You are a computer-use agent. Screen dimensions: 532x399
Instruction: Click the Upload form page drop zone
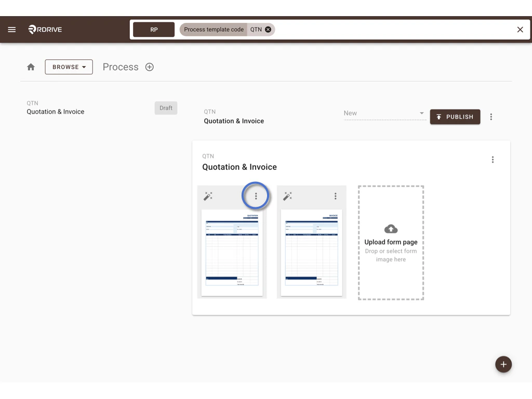[391, 242]
